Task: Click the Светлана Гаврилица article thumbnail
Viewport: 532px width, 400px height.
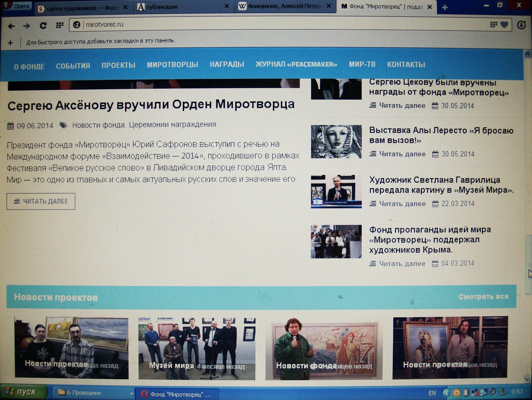Action: click(336, 192)
